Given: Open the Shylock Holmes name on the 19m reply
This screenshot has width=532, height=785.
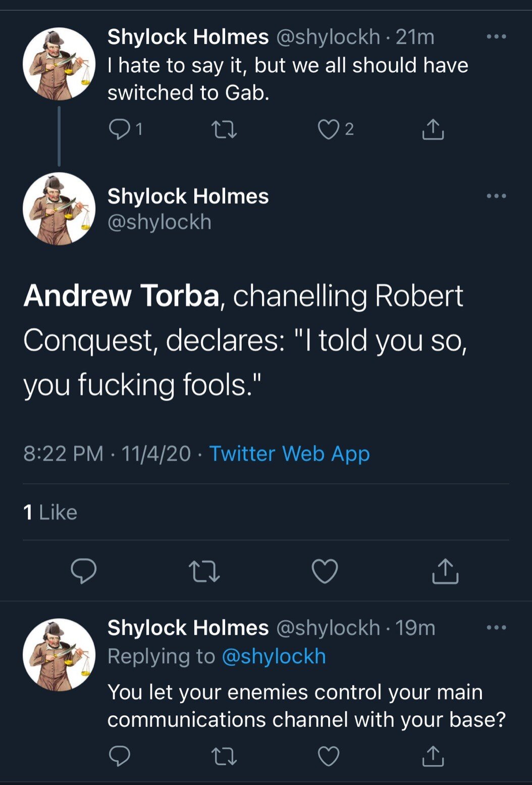Looking at the screenshot, I should [188, 628].
